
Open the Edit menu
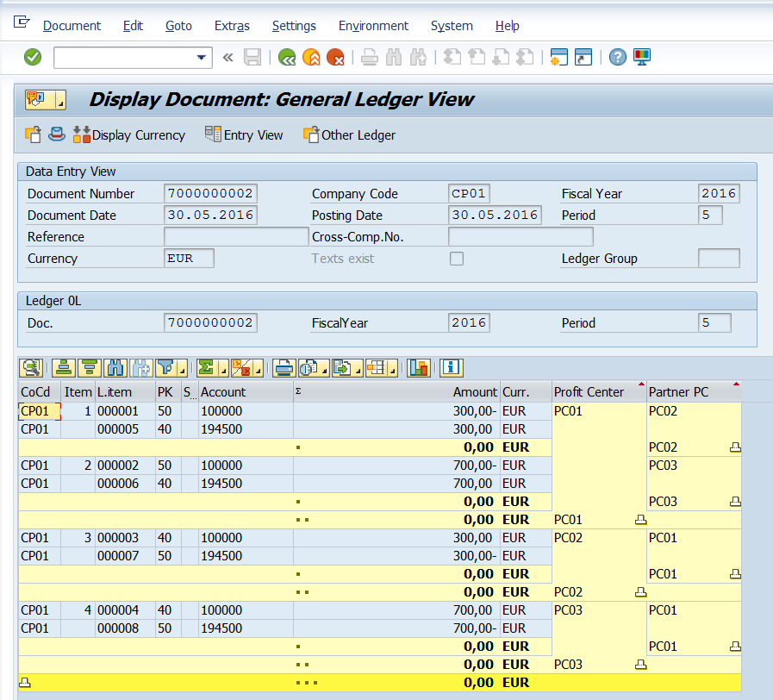click(133, 26)
